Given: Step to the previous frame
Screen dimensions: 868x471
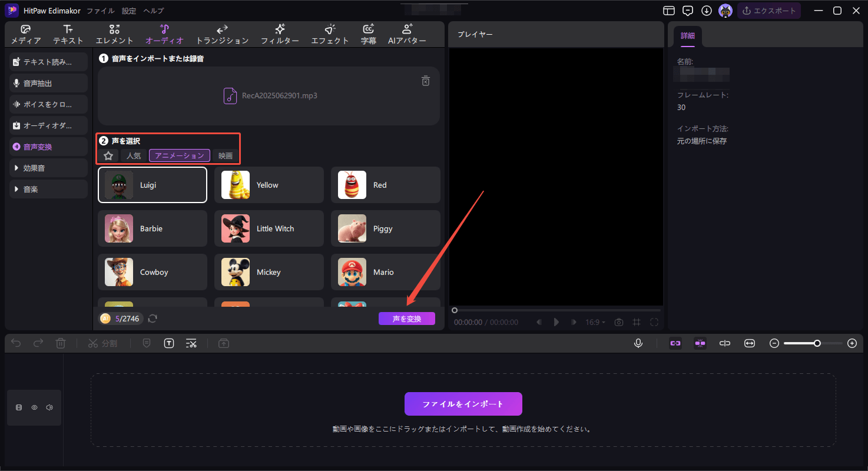Looking at the screenshot, I should click(x=539, y=322).
